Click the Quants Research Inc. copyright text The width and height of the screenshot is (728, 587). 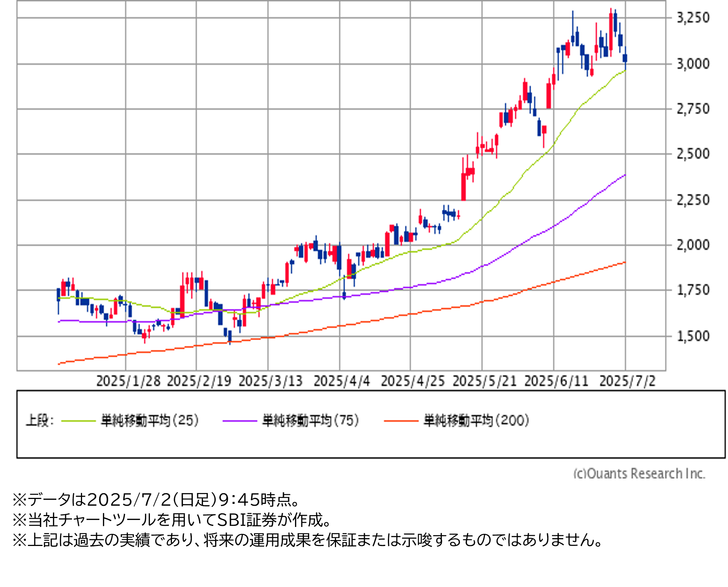point(639,473)
